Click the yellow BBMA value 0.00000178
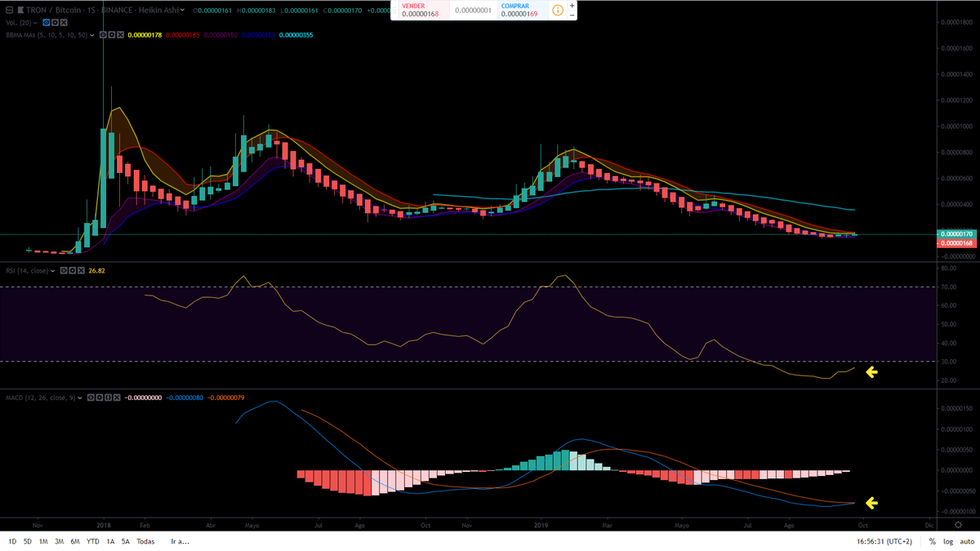This screenshot has height=551, width=980. (x=145, y=35)
